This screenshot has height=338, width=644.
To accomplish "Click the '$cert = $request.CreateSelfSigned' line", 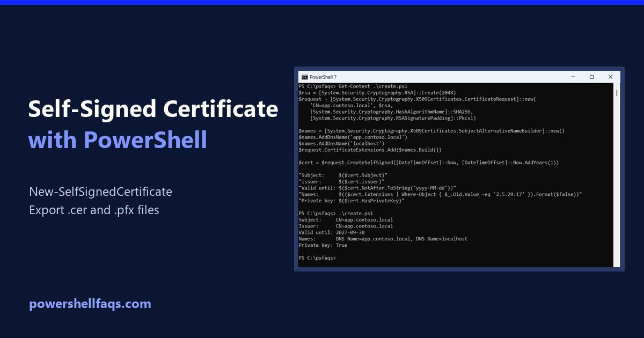I will pyautogui.click(x=429, y=162).
